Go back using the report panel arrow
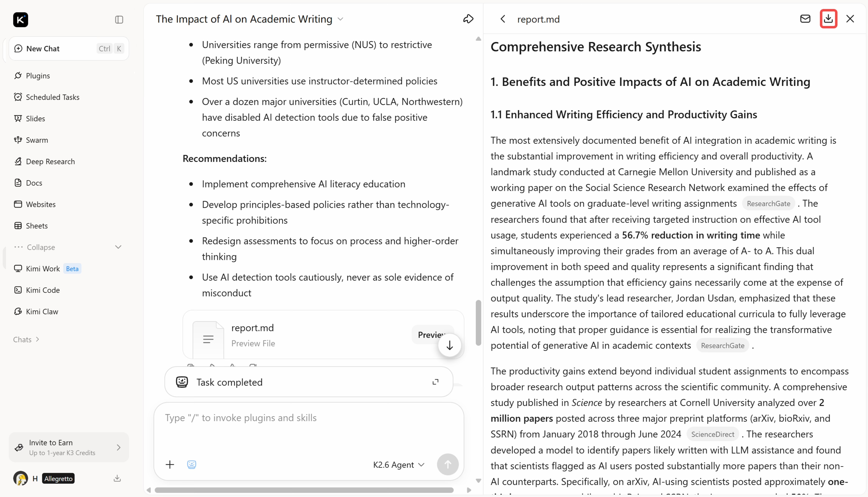This screenshot has width=868, height=497. tap(503, 19)
